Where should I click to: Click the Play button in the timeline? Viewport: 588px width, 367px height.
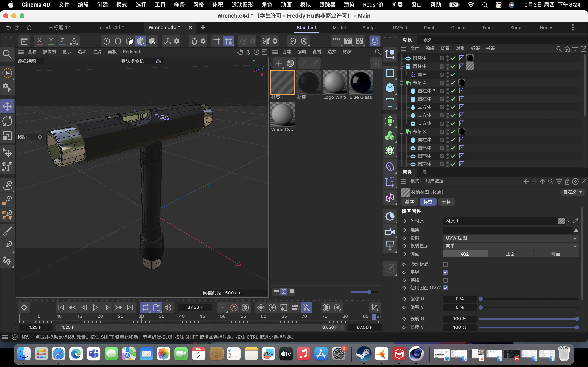tap(95, 307)
